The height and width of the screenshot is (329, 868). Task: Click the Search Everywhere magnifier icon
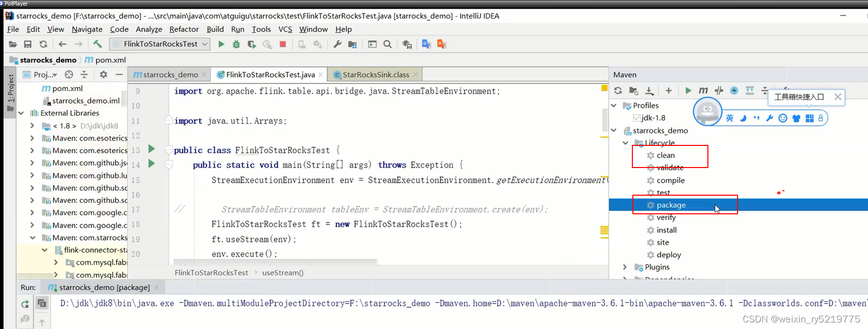click(387, 44)
